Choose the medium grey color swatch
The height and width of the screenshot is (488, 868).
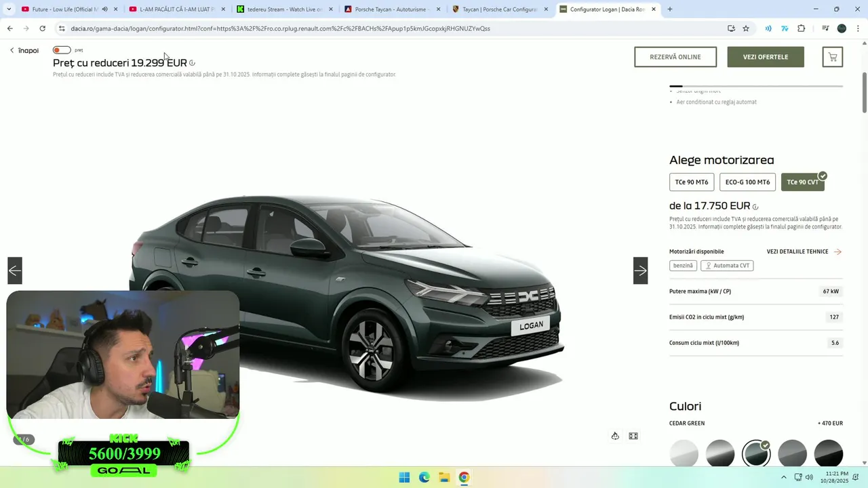tap(792, 453)
